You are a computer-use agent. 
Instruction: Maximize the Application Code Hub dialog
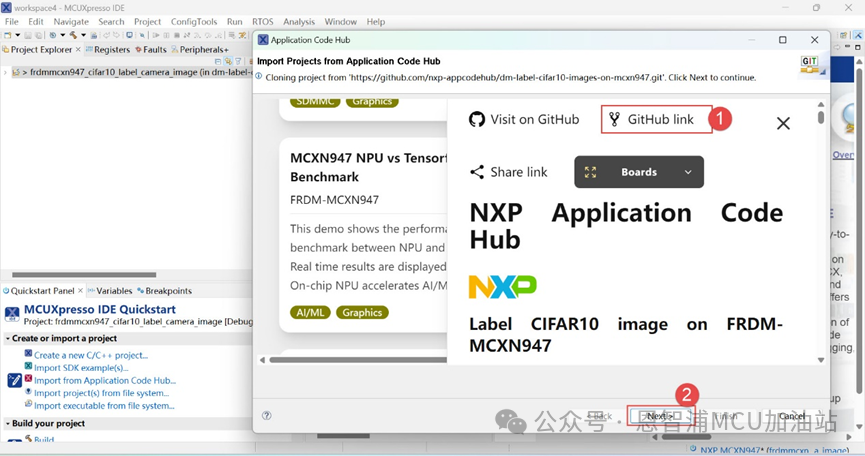click(x=782, y=40)
